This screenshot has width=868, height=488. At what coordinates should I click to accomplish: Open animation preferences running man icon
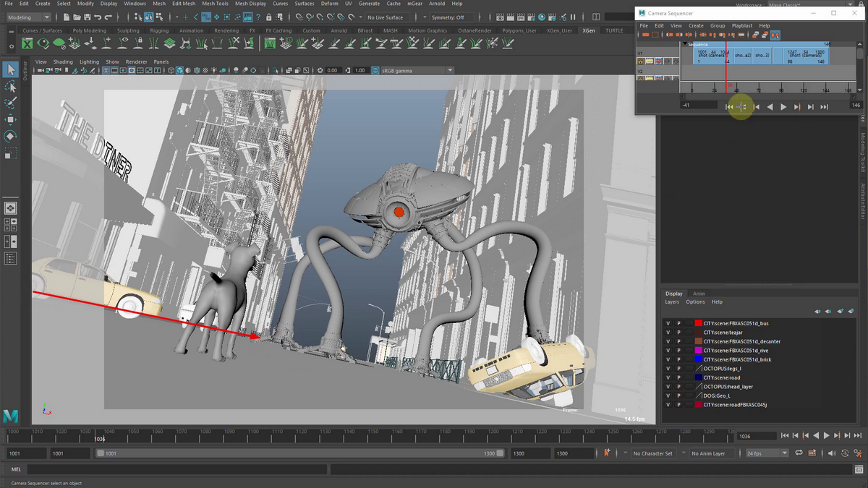click(858, 453)
